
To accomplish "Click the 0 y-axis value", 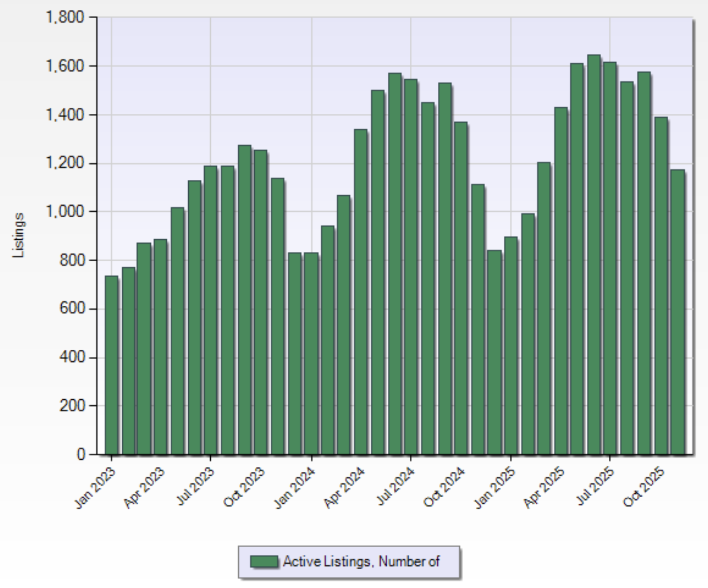I will click(81, 454).
